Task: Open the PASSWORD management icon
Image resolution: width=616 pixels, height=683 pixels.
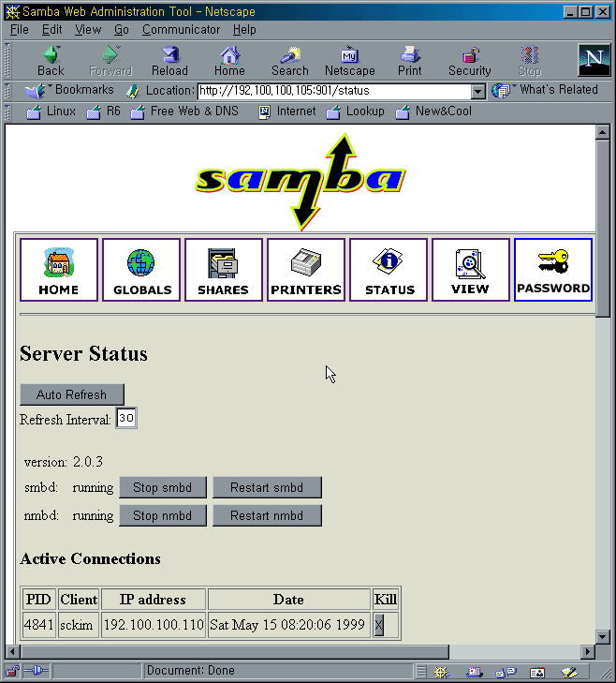Action: (553, 270)
